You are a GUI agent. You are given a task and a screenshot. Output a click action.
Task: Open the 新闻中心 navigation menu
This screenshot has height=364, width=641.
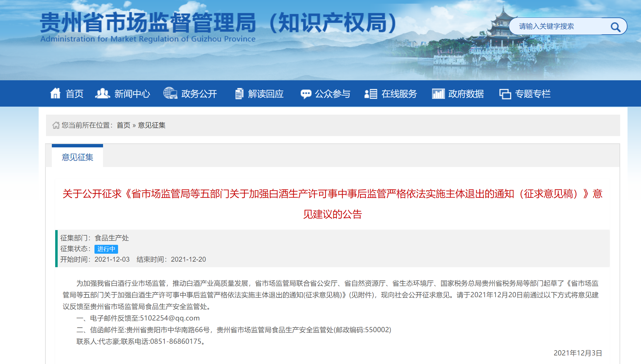click(132, 94)
